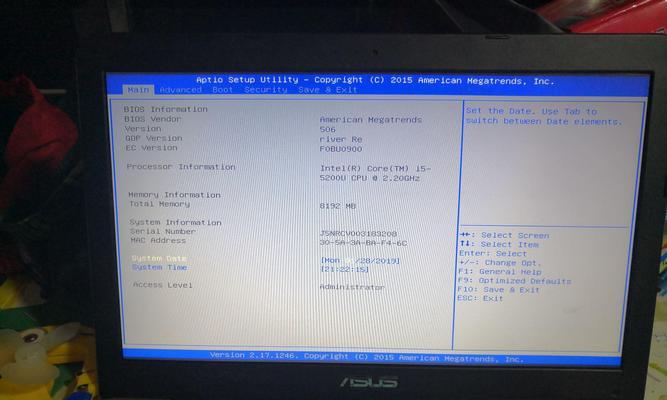Click the system time value 21:22:15
This screenshot has width=667, height=400.
[x=344, y=269]
